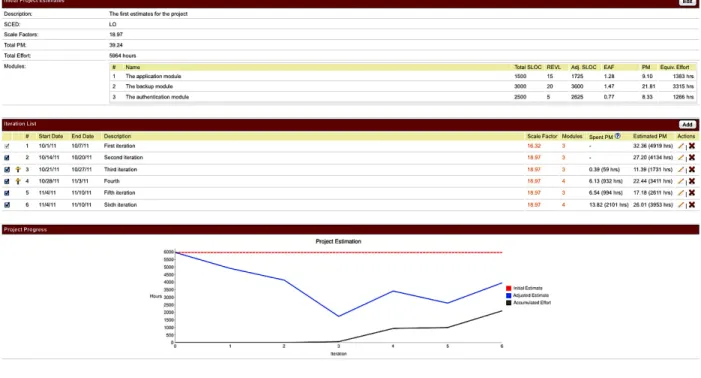This screenshot has width=701, height=378.
Task: Click the '0.39 (59 hrs)' spent value
Action: pos(604,170)
